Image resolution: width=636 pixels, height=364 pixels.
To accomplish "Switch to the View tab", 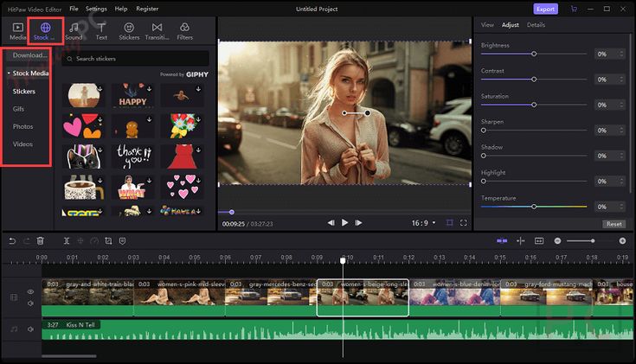I will (x=487, y=25).
